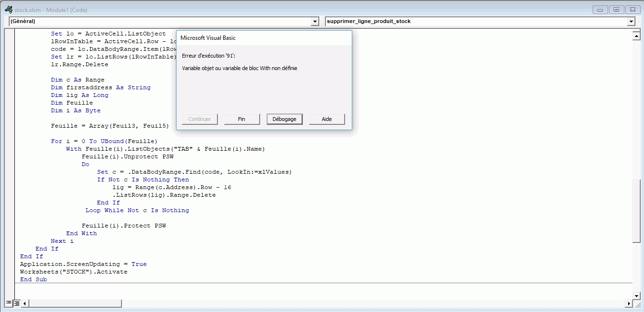Click the "Dim i As Byte" line
This screenshot has height=312, width=644.
tap(76, 110)
